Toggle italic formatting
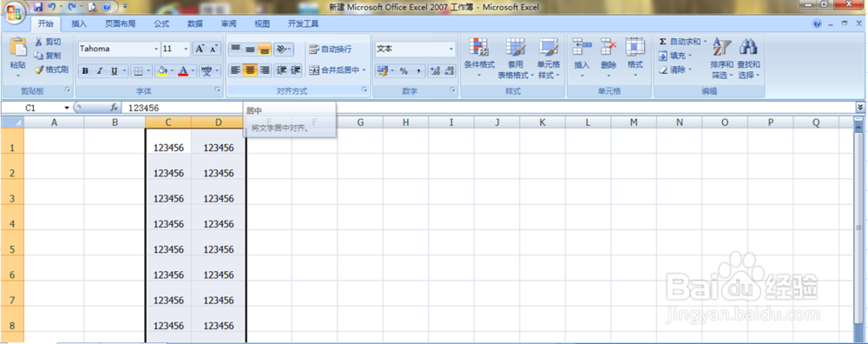This screenshot has width=868, height=344. (100, 71)
